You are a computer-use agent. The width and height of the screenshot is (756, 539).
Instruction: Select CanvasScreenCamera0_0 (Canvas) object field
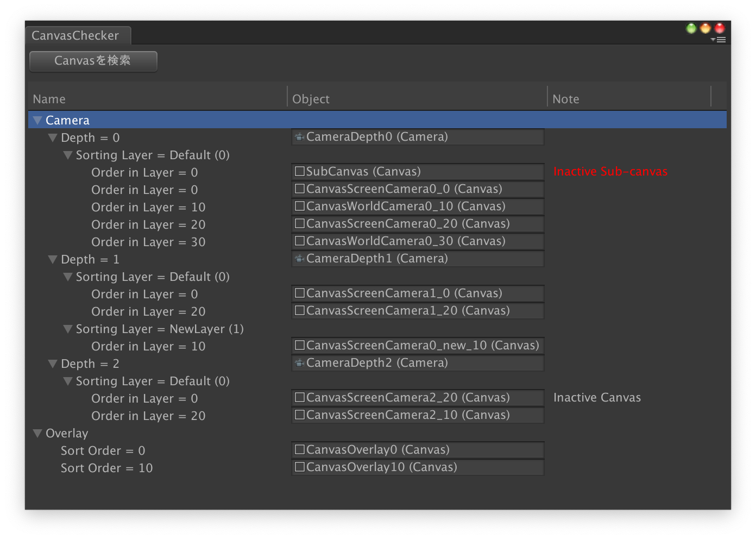click(x=418, y=189)
